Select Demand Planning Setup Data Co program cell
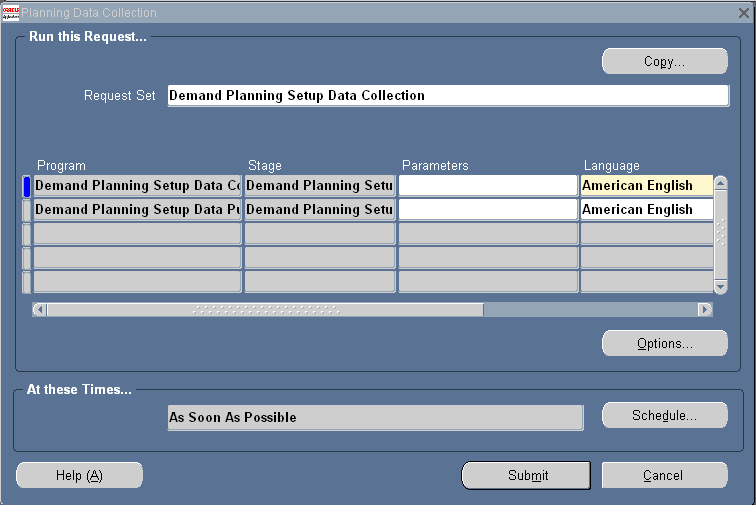The image size is (756, 505). (137, 186)
